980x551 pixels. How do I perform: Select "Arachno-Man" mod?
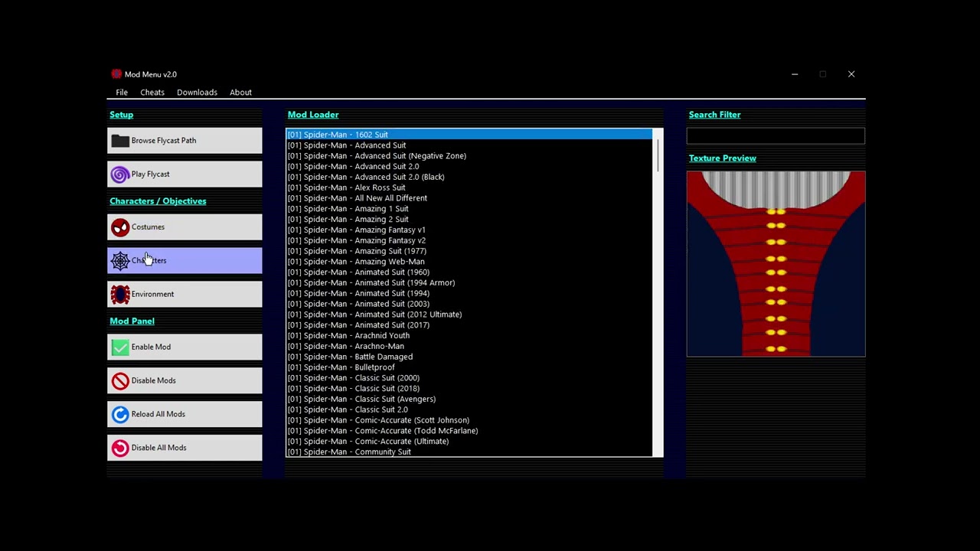point(469,347)
